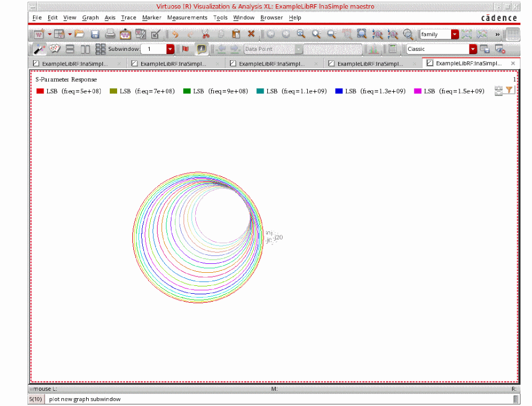
Task: Open the Classic workspace dropdown
Action: (x=473, y=49)
